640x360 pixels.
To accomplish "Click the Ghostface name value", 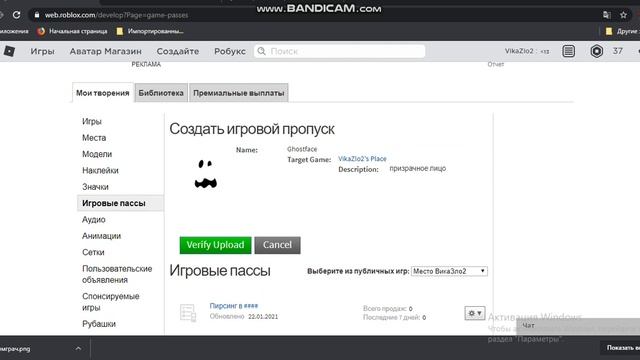I will point(302,149).
